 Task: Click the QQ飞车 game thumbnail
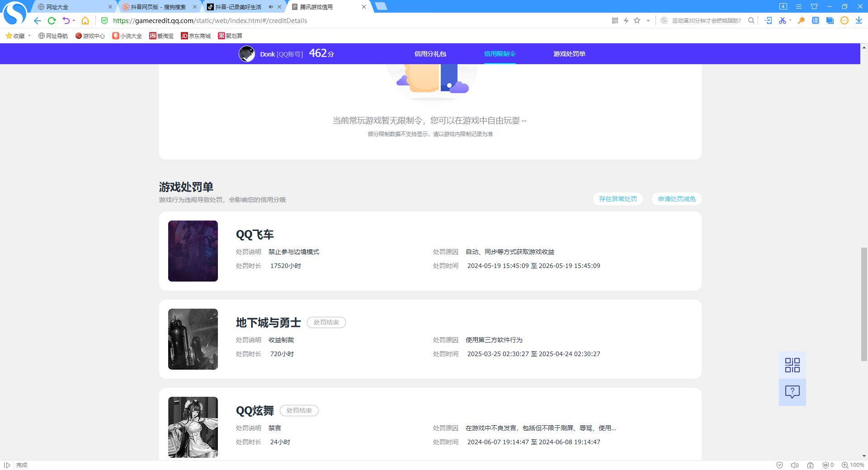point(193,251)
